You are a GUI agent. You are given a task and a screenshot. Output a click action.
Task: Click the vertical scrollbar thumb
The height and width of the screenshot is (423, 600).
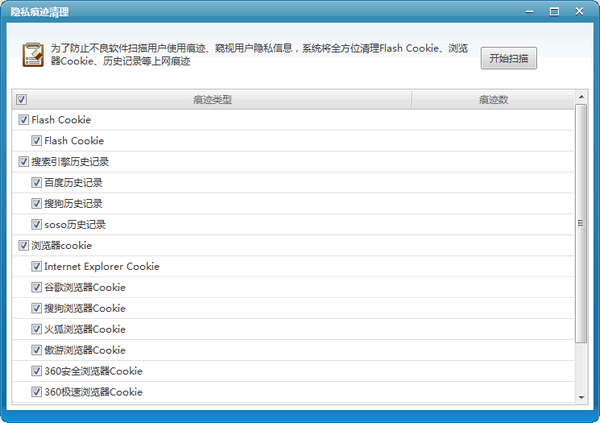581,223
